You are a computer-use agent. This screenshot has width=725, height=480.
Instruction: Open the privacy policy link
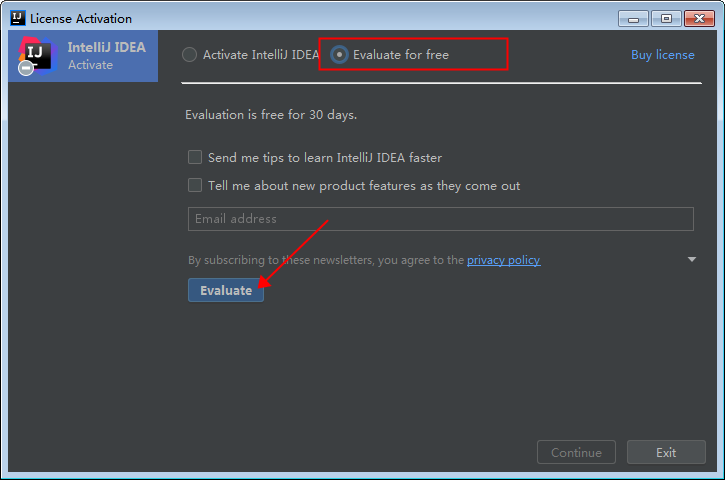coord(504,260)
